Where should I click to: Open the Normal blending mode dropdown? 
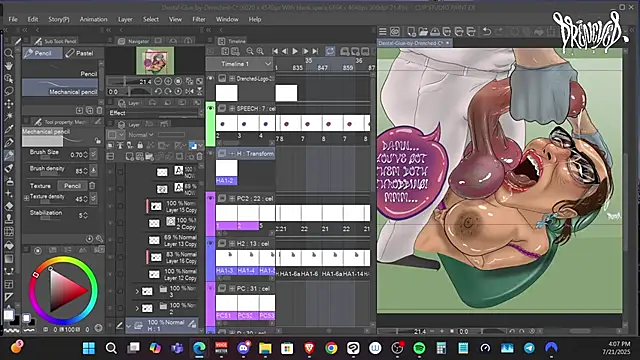[141, 135]
